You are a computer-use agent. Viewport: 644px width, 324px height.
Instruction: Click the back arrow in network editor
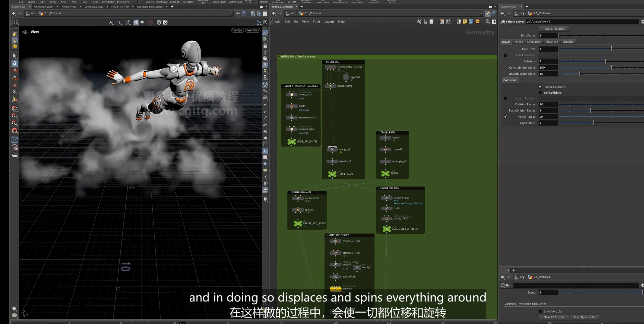point(274,13)
